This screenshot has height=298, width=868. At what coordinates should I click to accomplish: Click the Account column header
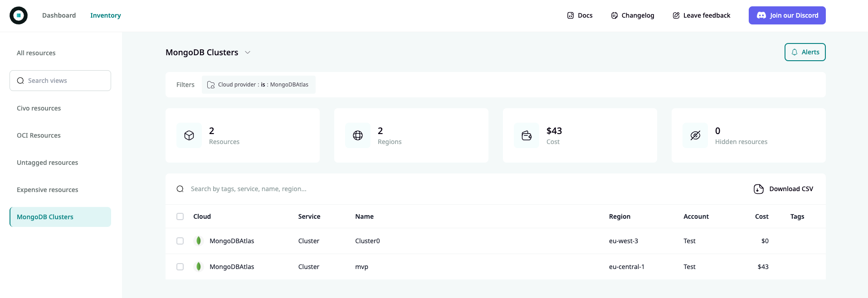coord(696,216)
